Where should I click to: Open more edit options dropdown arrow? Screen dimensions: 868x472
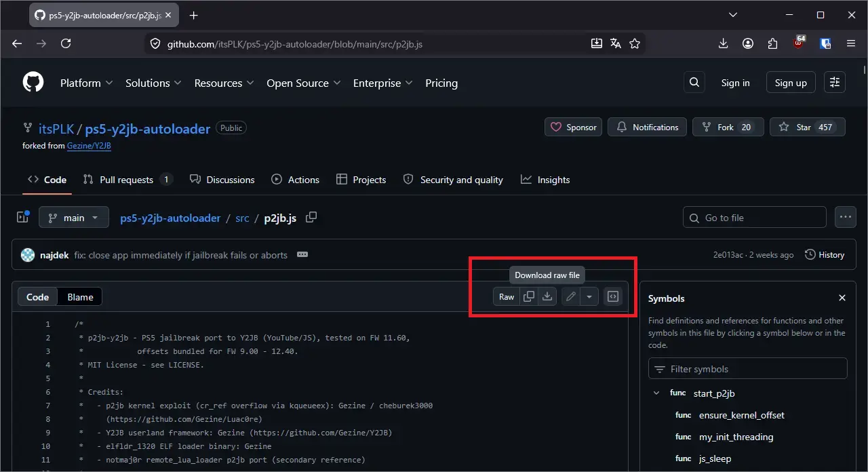click(589, 296)
